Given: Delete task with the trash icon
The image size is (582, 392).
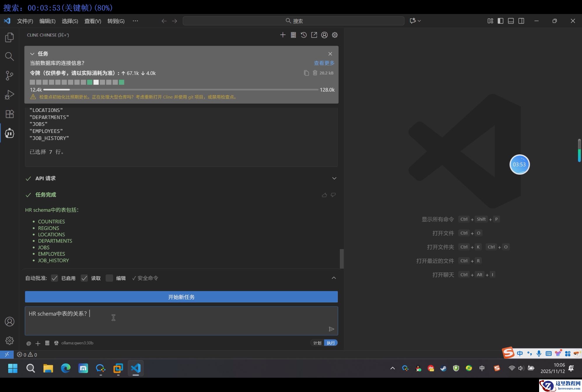Looking at the screenshot, I should [315, 73].
